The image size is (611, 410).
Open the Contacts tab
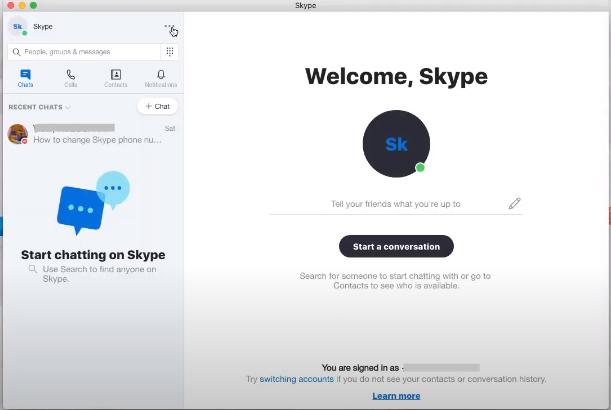[x=116, y=78]
